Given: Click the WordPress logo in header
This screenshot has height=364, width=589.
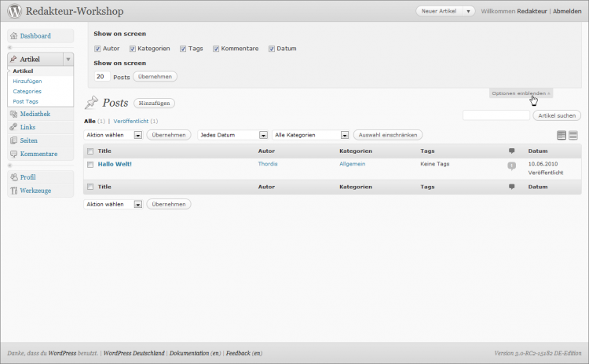Looking at the screenshot, I should click(x=15, y=12).
